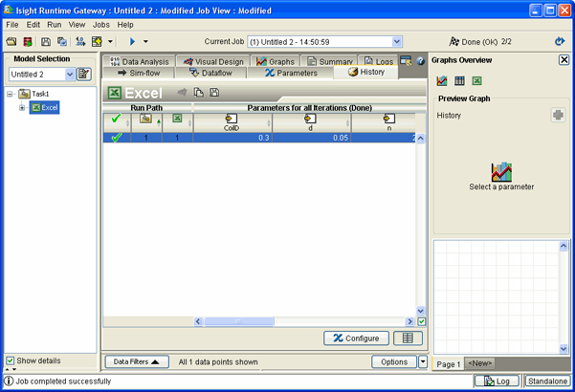575x392 pixels.
Task: Toggle the green checkbox below the table scrollbar
Action: tap(421, 322)
